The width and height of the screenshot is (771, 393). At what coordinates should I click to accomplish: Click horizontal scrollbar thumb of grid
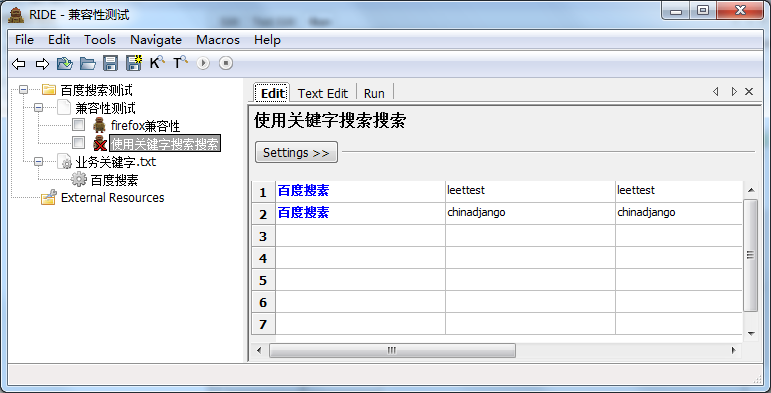(x=392, y=350)
